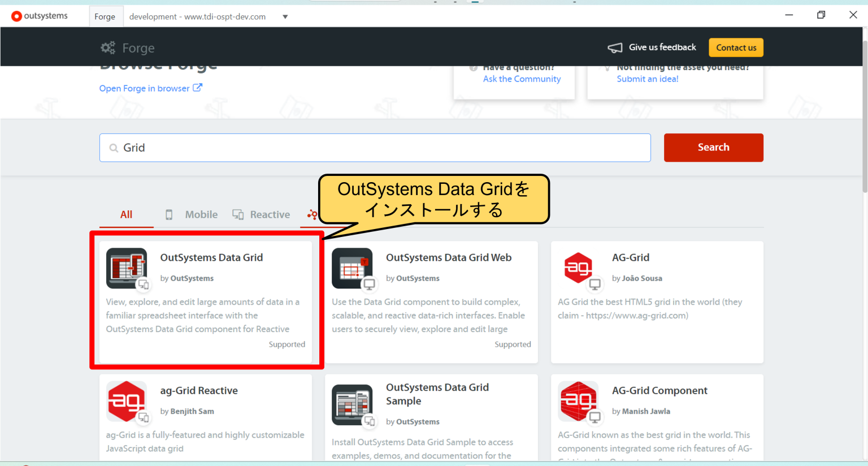Click the Reactive filter icon

pyautogui.click(x=238, y=214)
